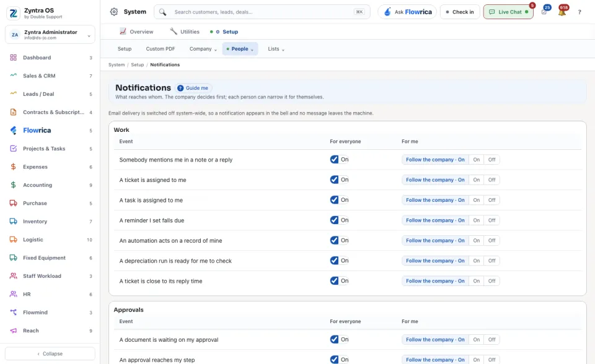Go to Setup breadcrumb link
Screen dimensions: 595x364
(138, 65)
